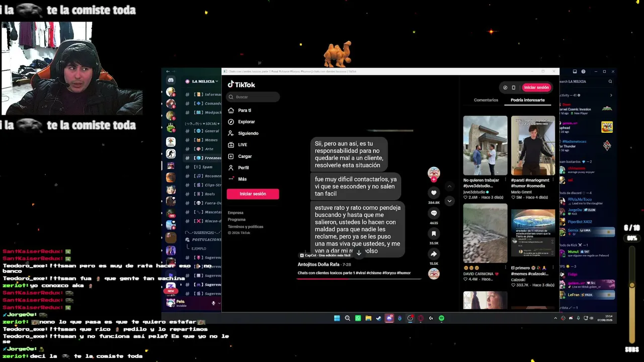Click the phone icon beside Iniciar sesión
The width and height of the screenshot is (644, 362).
point(513,87)
